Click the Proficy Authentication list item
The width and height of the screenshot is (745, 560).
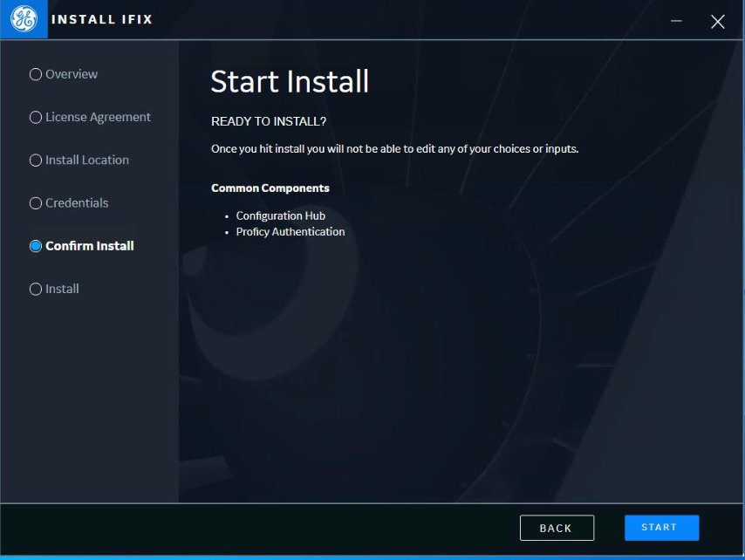(x=290, y=232)
